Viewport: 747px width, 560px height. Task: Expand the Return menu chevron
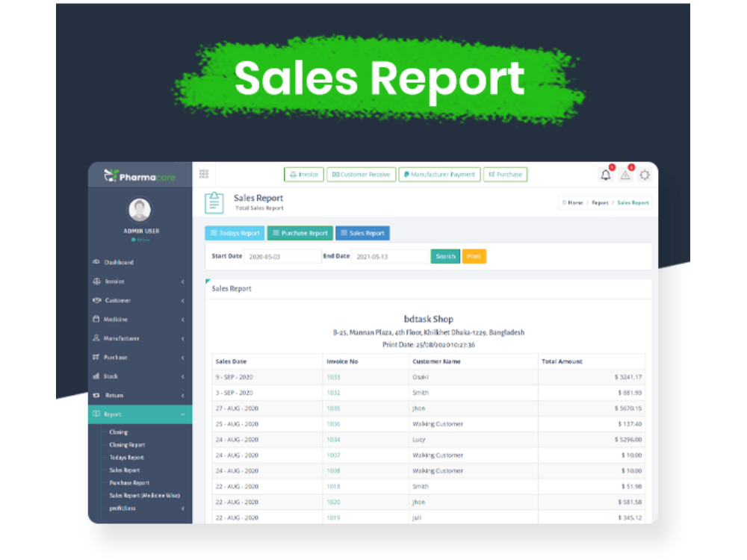[183, 396]
